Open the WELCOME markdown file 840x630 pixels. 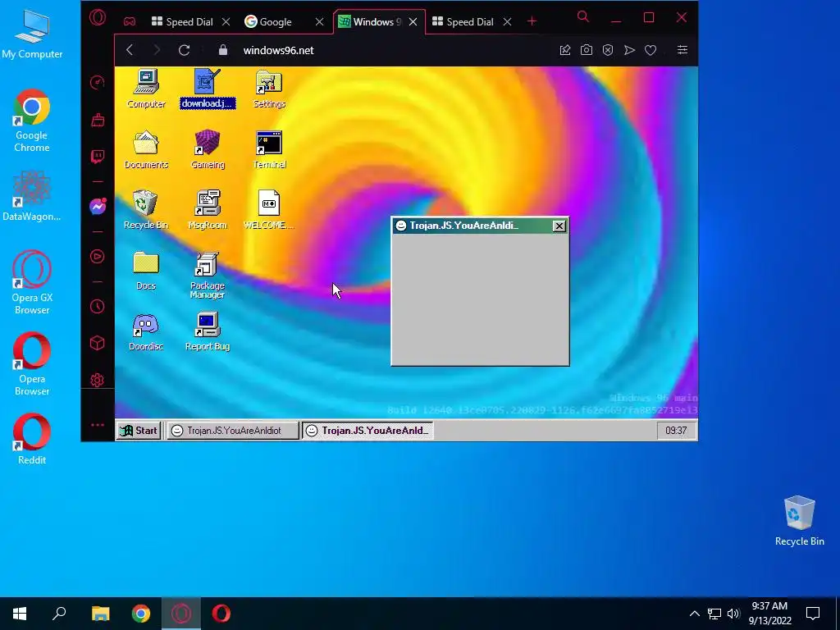point(269,210)
